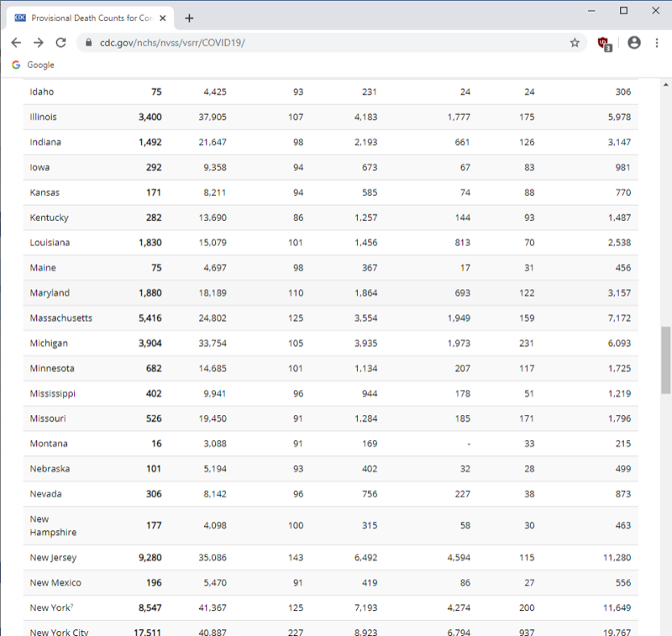Click Maryland link 3,157
This screenshot has height=636, width=672.
point(619,292)
